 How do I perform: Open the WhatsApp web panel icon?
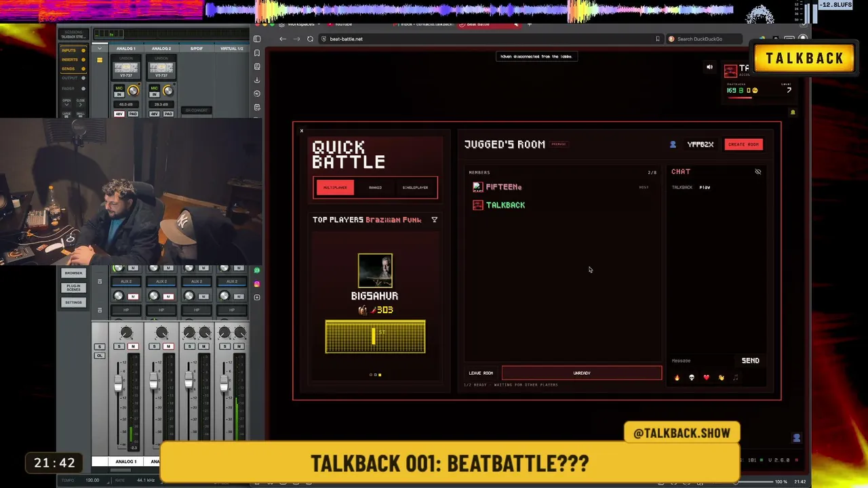(x=257, y=270)
